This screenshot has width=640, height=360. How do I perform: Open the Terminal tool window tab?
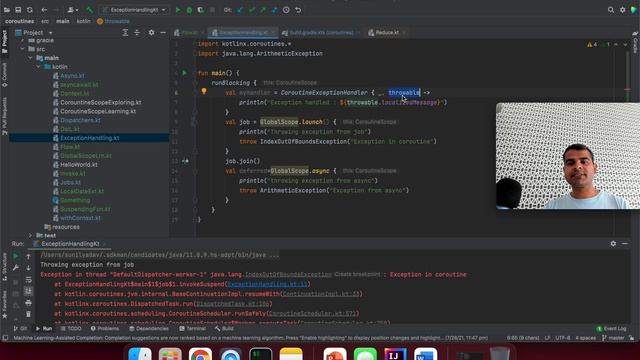tap(192, 329)
